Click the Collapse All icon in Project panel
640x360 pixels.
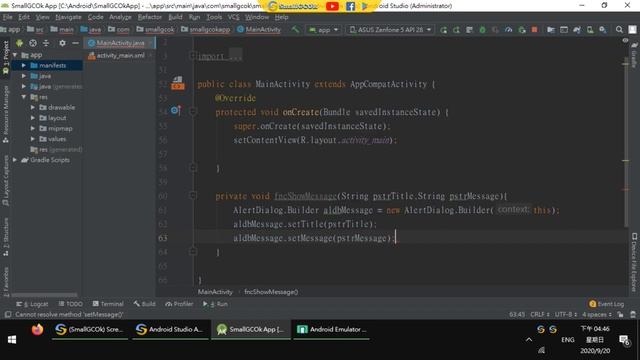(x=46, y=43)
